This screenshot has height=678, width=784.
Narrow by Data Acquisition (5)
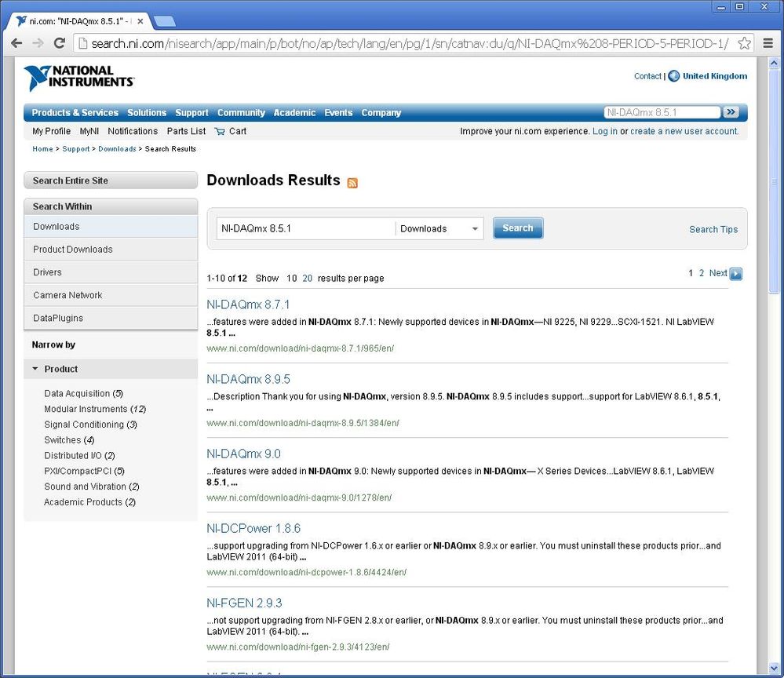click(x=83, y=393)
